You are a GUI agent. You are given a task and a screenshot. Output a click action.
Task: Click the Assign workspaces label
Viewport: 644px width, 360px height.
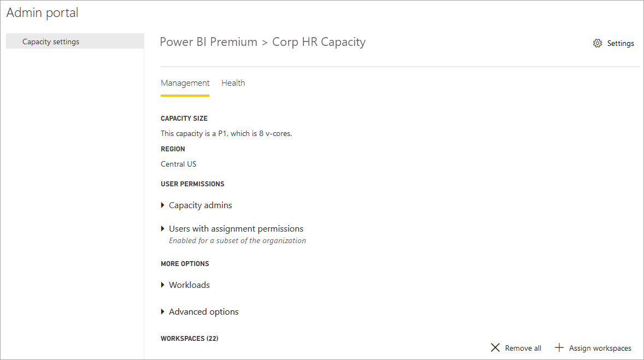point(600,348)
